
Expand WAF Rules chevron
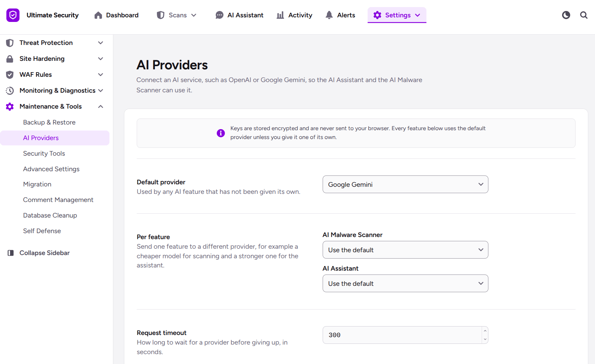coord(101,75)
